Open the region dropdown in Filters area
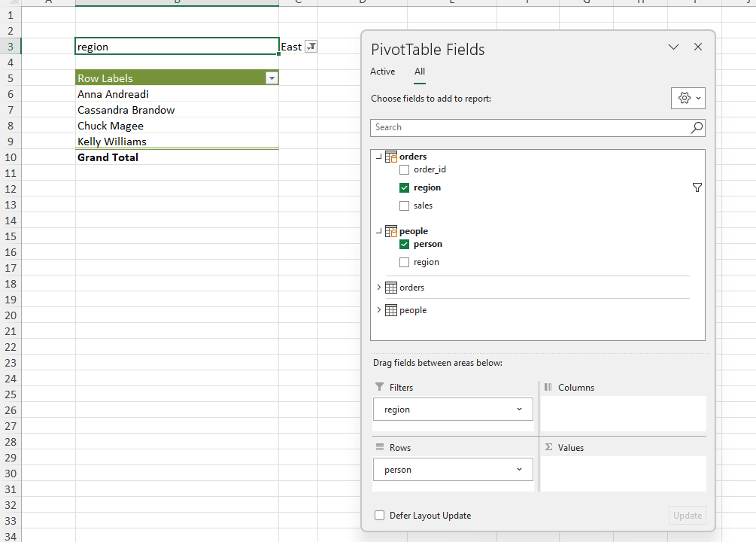Viewport: 756px width, 542px height. tap(519, 410)
